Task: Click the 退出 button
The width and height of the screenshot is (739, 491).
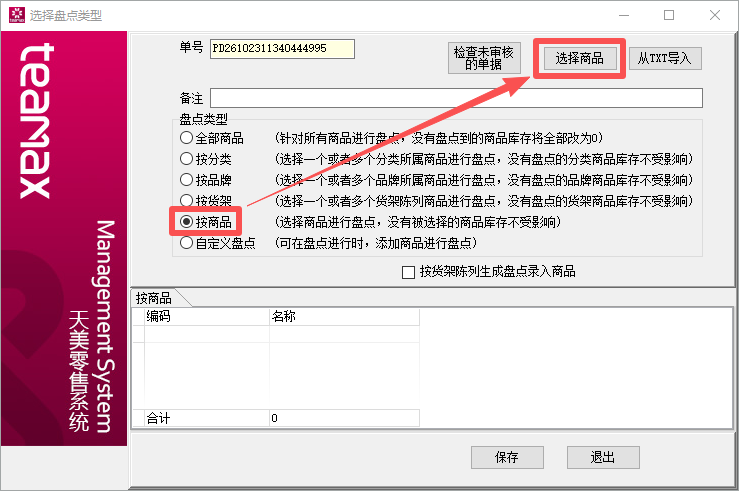Action: point(603,457)
